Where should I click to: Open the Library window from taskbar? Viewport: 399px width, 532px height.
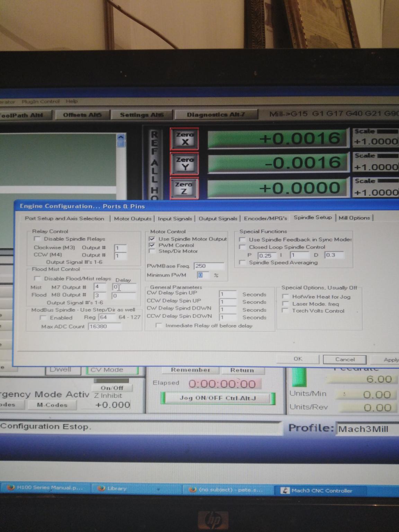[113, 488]
